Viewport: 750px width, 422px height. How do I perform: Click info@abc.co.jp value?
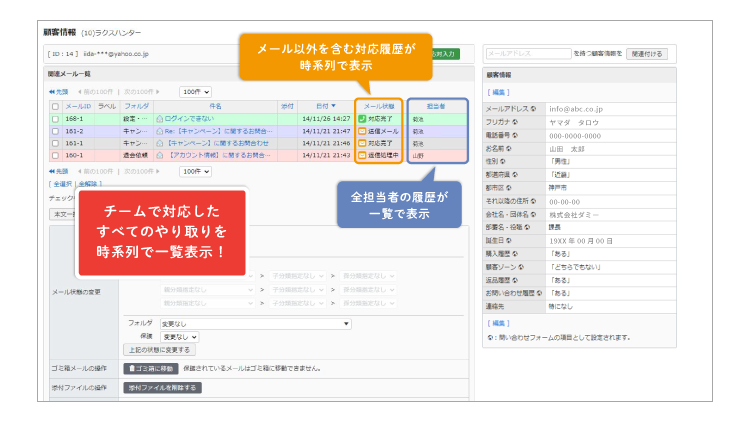click(x=576, y=109)
